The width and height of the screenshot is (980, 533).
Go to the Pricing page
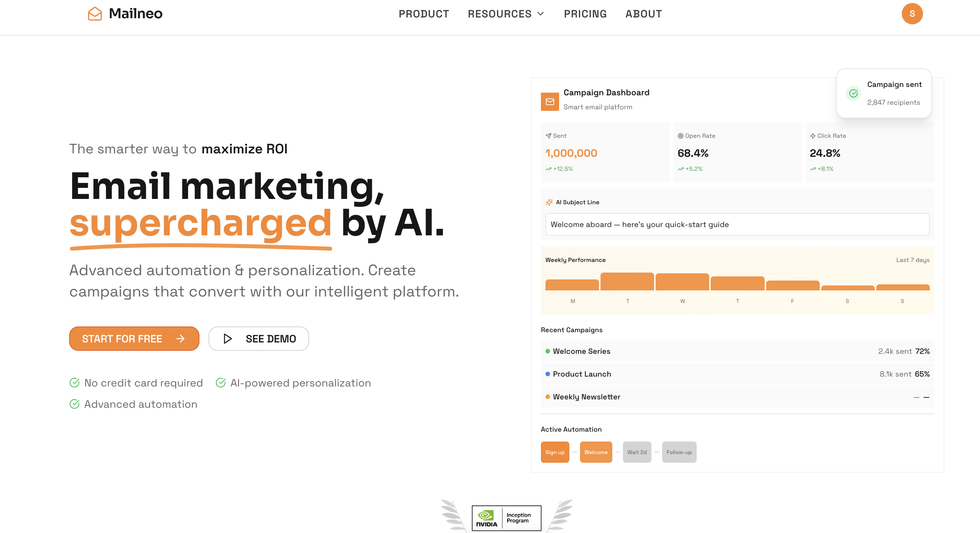(585, 14)
